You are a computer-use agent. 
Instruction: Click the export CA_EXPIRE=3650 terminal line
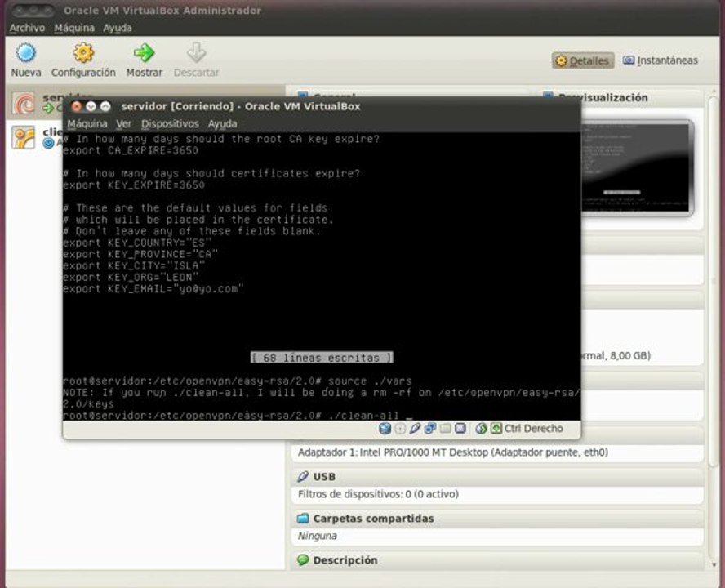[131, 150]
